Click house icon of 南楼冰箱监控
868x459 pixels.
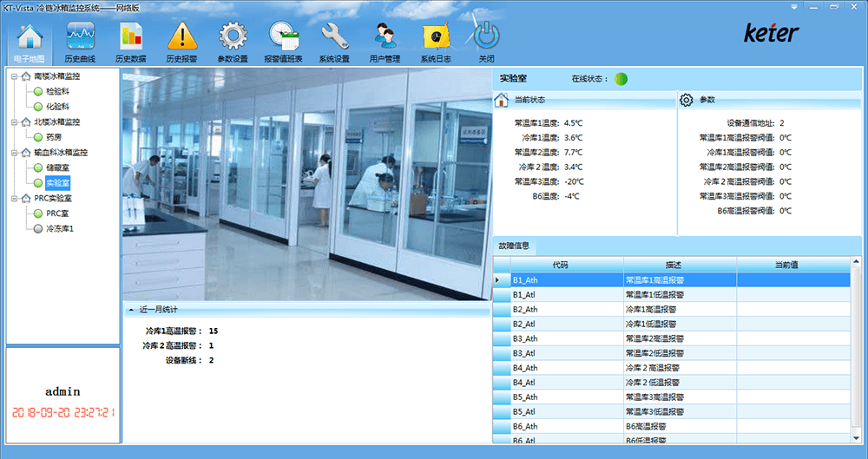26,76
